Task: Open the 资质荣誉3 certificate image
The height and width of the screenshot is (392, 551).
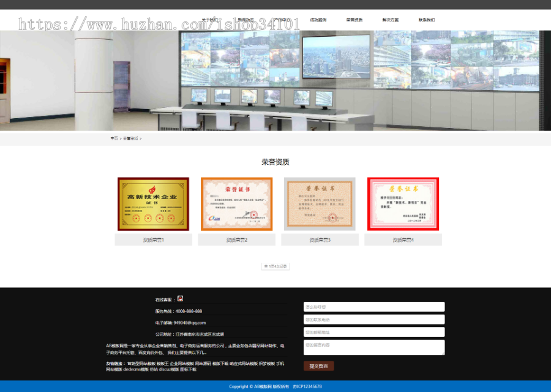Action: click(x=320, y=203)
